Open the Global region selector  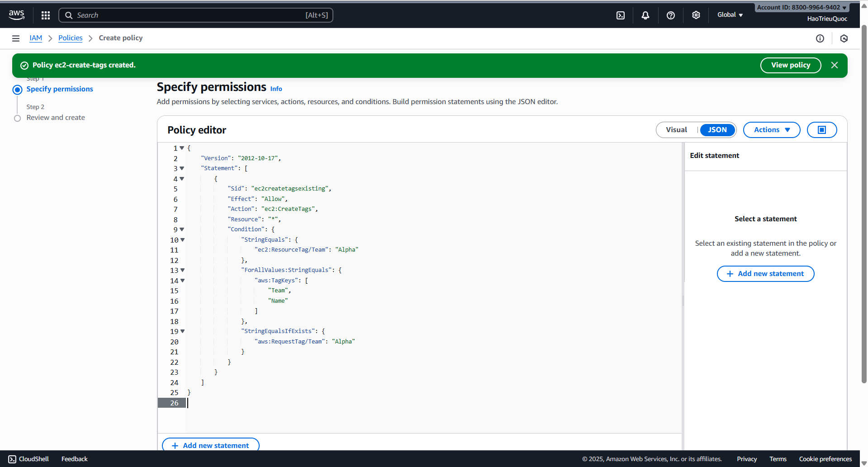tap(729, 14)
